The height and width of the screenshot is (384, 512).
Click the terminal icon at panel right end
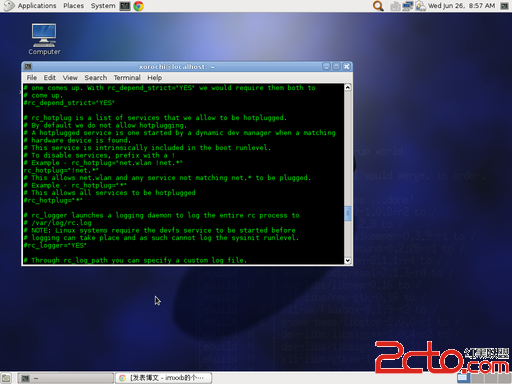point(504,6)
